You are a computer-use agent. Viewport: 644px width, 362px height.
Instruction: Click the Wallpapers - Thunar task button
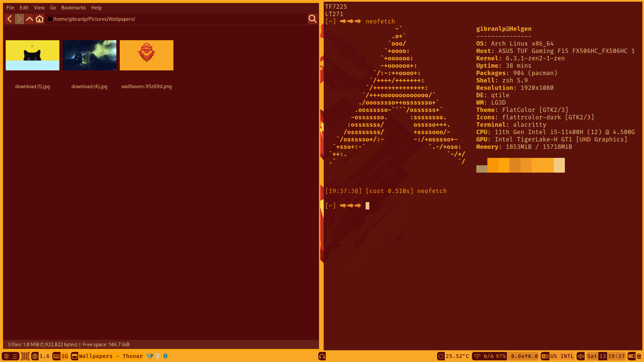[x=107, y=356]
